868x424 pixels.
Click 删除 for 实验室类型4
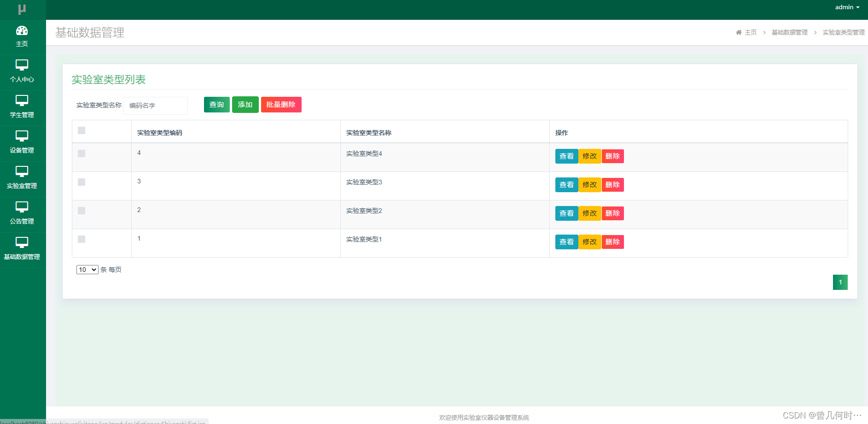pyautogui.click(x=613, y=156)
